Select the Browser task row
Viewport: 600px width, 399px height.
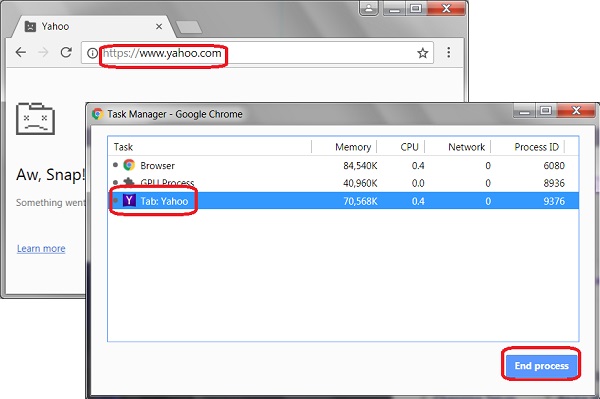click(343, 165)
